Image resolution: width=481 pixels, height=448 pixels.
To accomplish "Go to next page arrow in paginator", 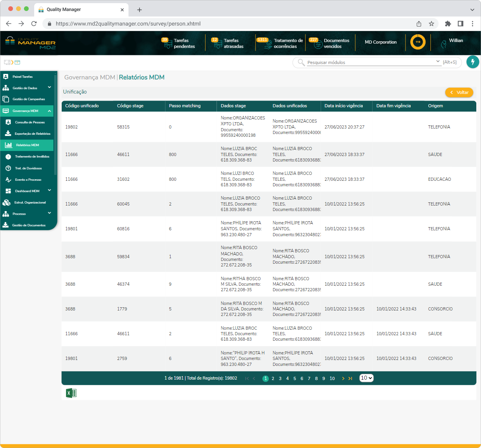I will tap(343, 378).
